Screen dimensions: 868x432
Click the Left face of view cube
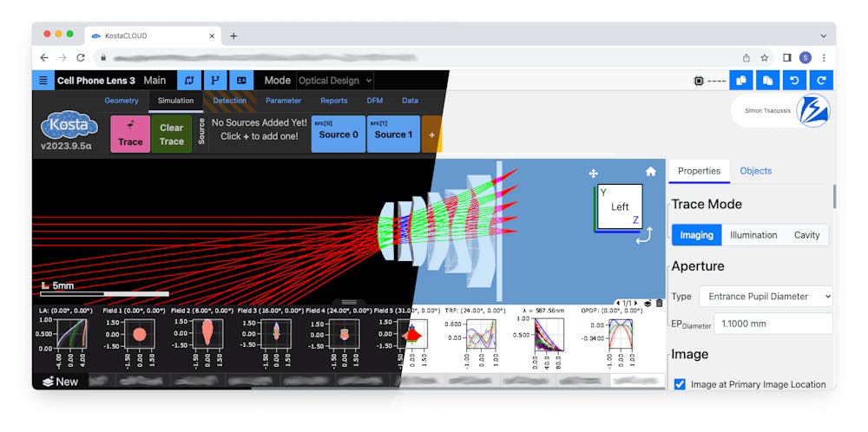620,206
